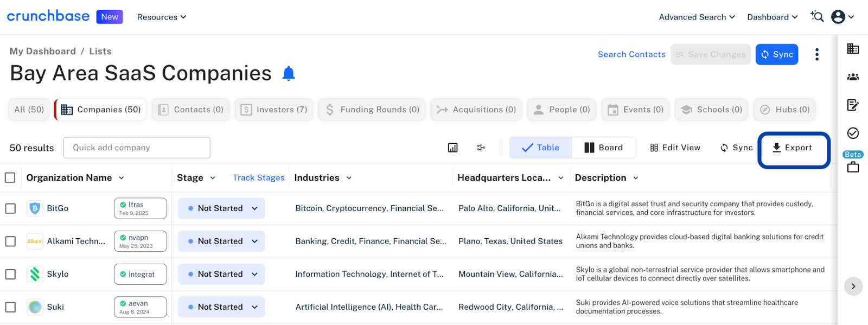Go to Lists breadcrumb

[100, 51]
